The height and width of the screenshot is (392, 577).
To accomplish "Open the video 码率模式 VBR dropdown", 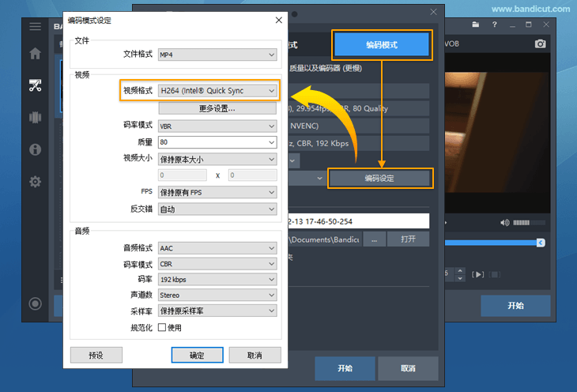I will pos(217,126).
